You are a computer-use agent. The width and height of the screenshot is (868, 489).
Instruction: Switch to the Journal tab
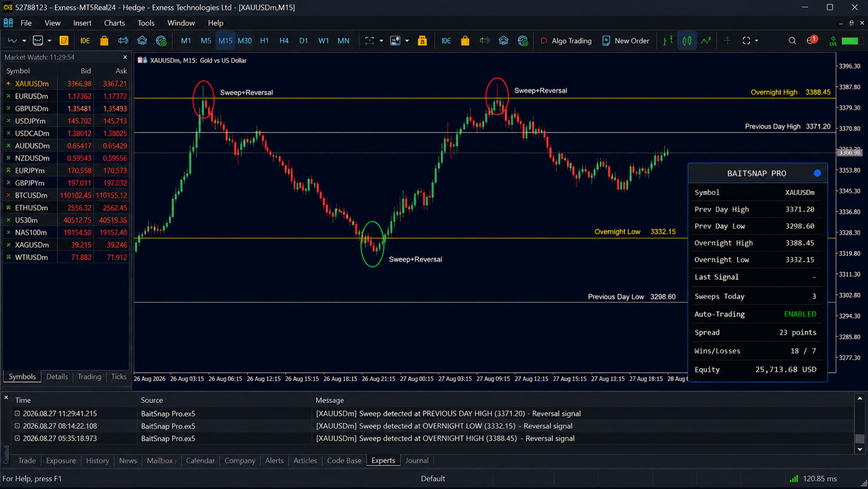click(416, 460)
